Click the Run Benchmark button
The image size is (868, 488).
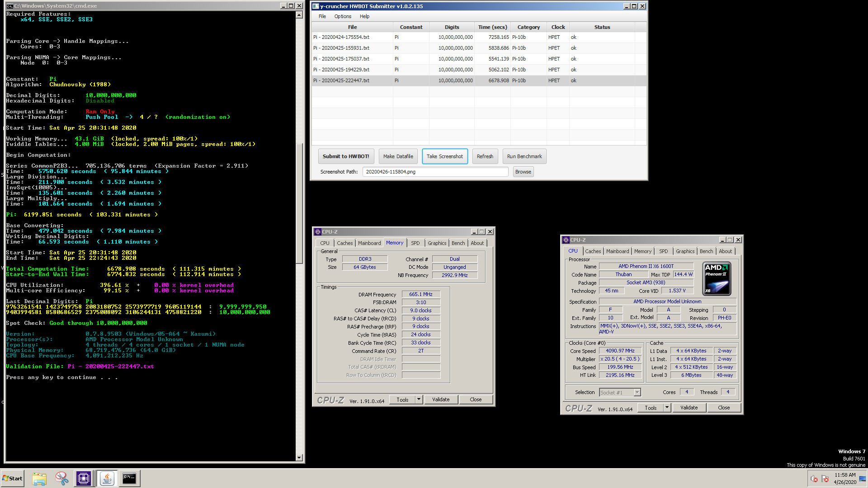pos(524,156)
